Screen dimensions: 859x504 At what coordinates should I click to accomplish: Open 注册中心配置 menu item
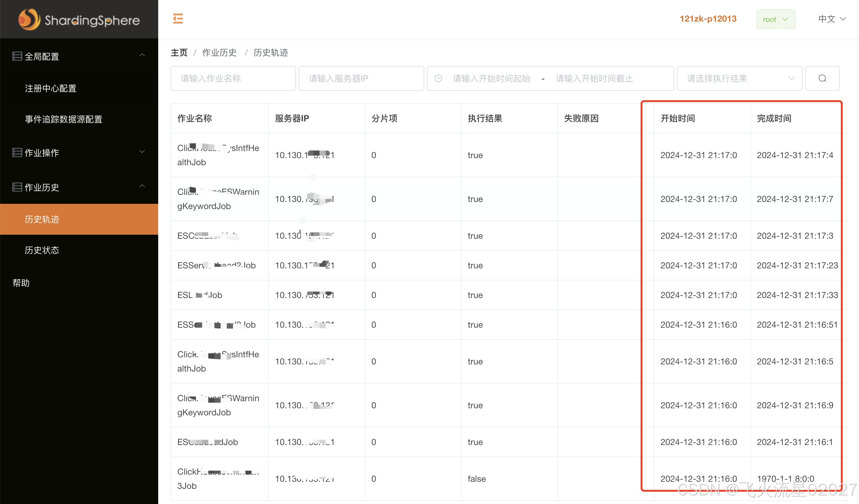[50, 89]
